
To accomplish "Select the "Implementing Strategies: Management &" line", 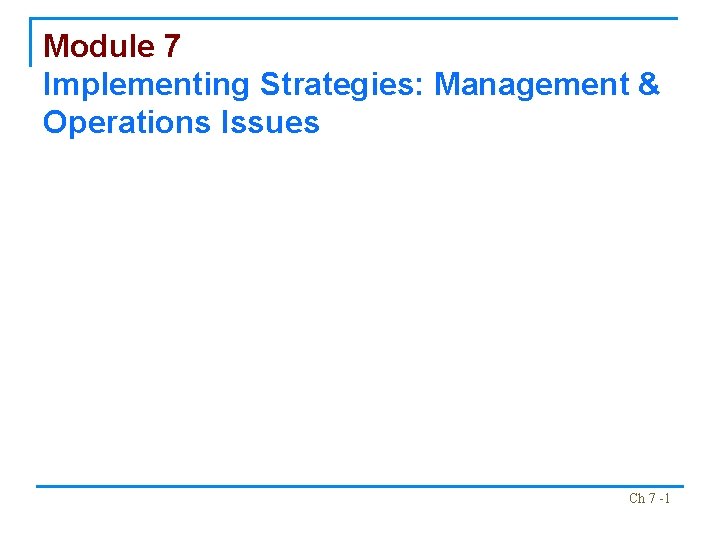I will point(351,85).
